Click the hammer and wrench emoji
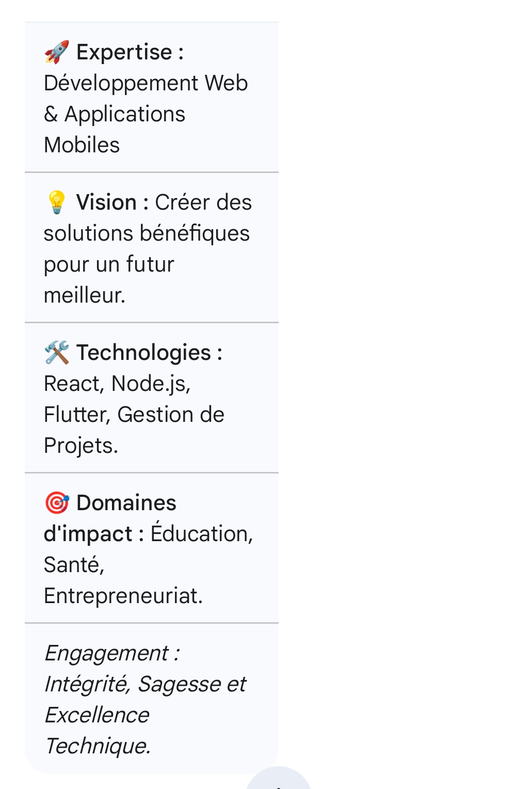532x789 pixels. [57, 353]
